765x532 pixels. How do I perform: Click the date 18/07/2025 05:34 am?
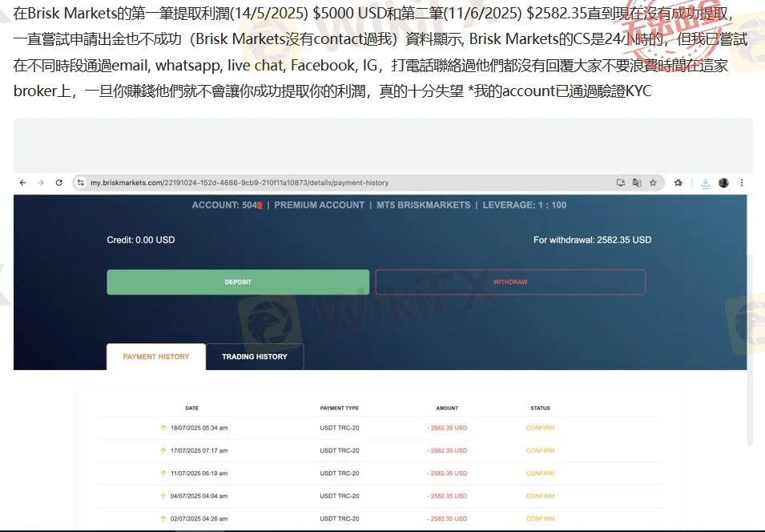[x=199, y=428]
